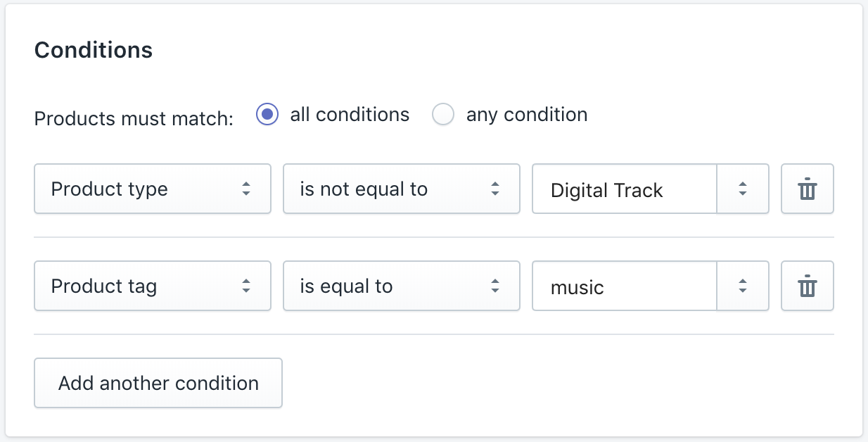The height and width of the screenshot is (442, 868).
Task: Click the up-down arrows beside music
Action: pos(742,286)
